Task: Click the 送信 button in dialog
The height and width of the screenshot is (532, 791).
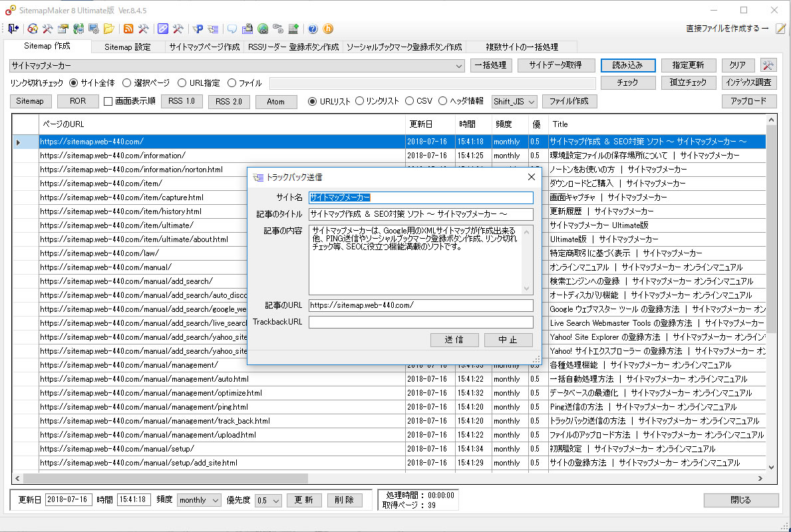Action: pos(454,340)
